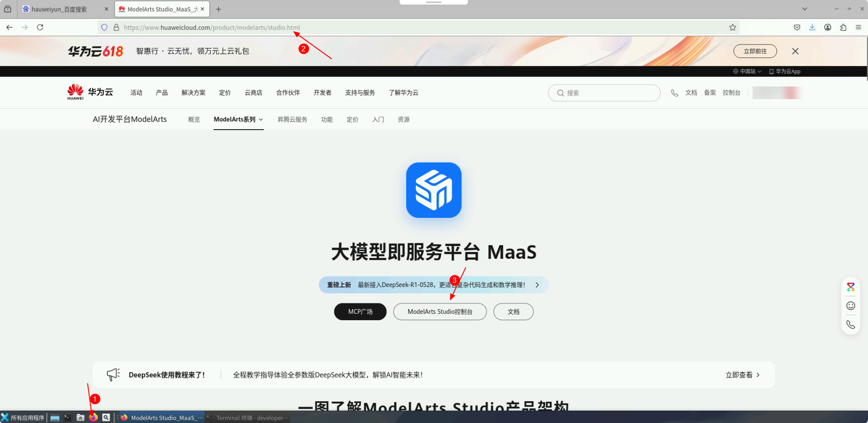Open tracking protection shield icon
Image resolution: width=868 pixels, height=423 pixels.
pyautogui.click(x=105, y=27)
